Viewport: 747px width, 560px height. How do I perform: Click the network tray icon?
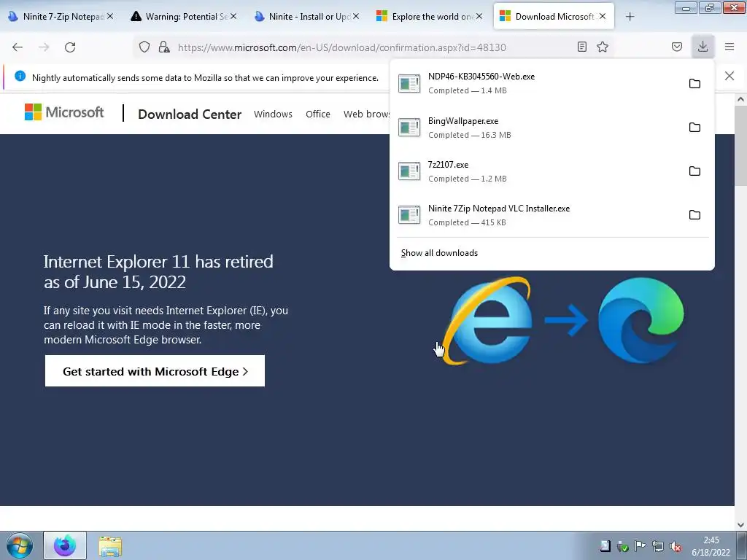pos(658,546)
